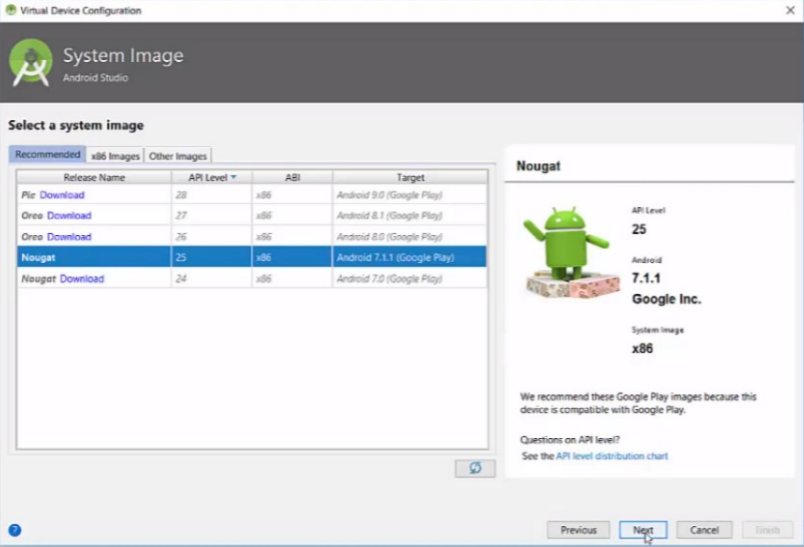This screenshot has width=804, height=547.
Task: Select the Android 7.1.1 (Google Play) target cell
Action: [409, 257]
